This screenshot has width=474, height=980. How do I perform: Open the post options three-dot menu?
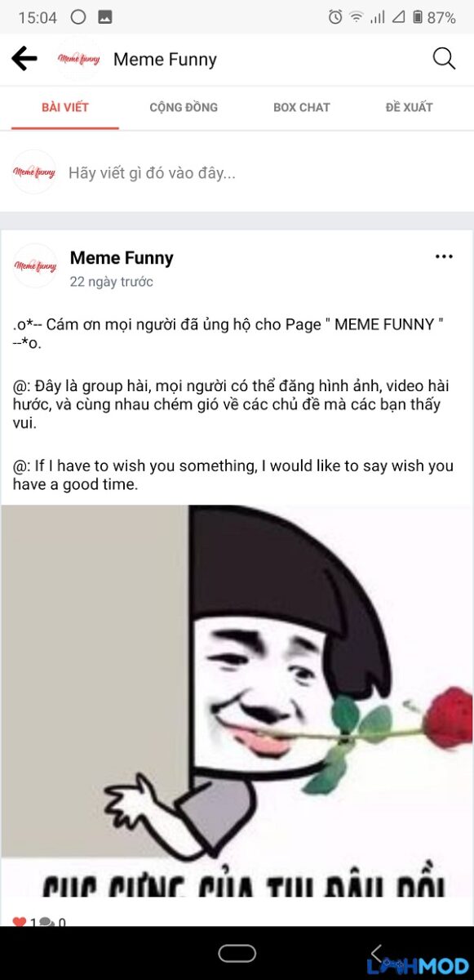coord(444,256)
